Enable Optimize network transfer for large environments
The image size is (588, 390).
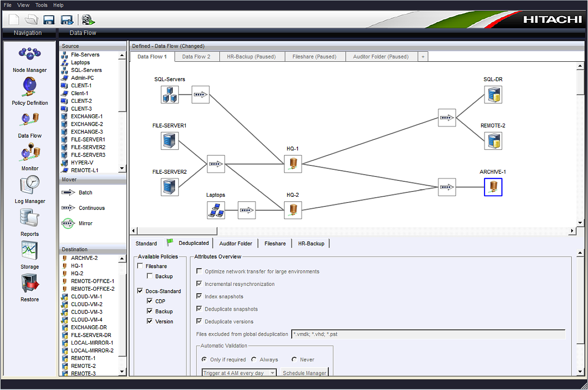coord(199,271)
